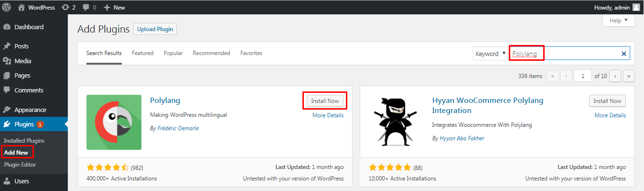Open More Details for Hyyan plugin
Image resolution: width=644 pixels, height=191 pixels.
point(611,115)
